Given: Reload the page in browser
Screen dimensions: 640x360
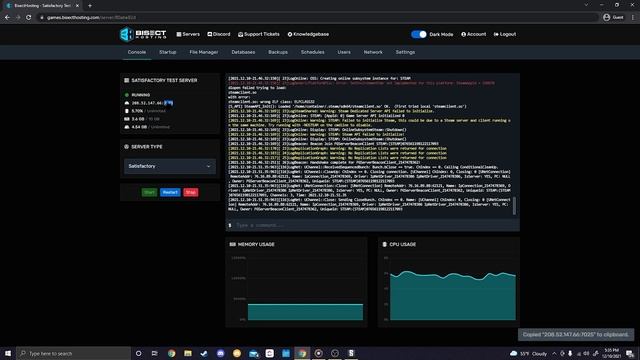Looking at the screenshot, I should (29, 18).
